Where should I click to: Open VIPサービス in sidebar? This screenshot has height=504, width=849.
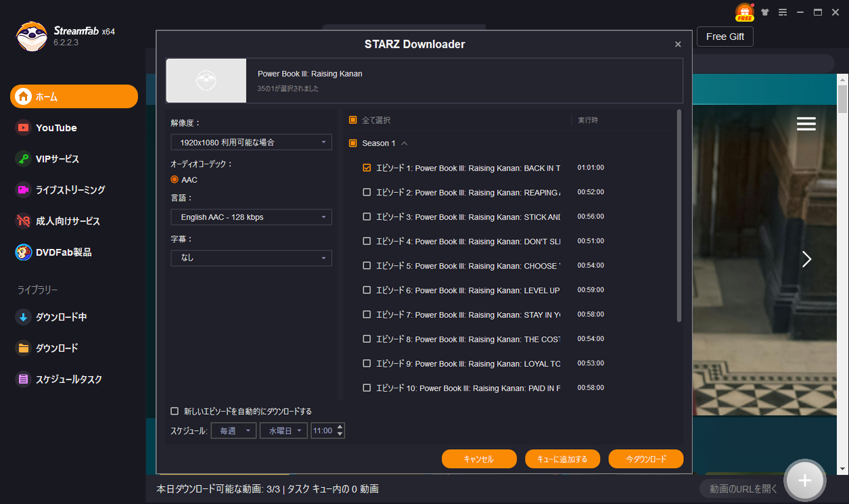pos(58,159)
